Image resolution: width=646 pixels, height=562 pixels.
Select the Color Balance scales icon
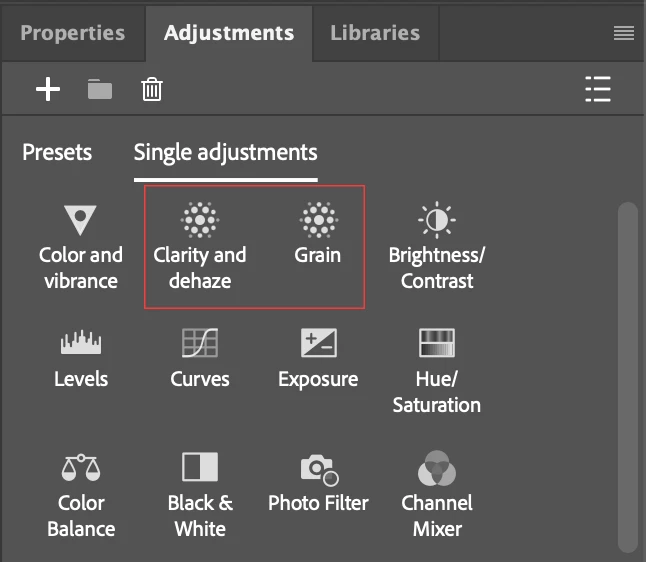coord(81,467)
